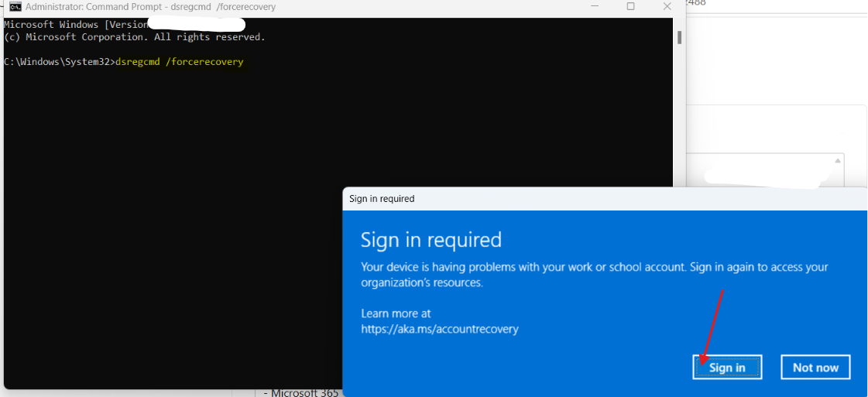This screenshot has height=397, width=868.
Task: Click the scroll-up arrow in background text box
Action: coord(838,160)
